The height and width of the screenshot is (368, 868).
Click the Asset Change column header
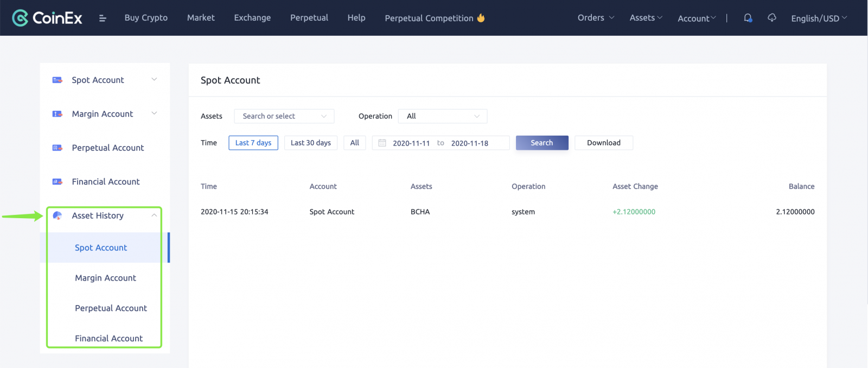click(x=635, y=186)
